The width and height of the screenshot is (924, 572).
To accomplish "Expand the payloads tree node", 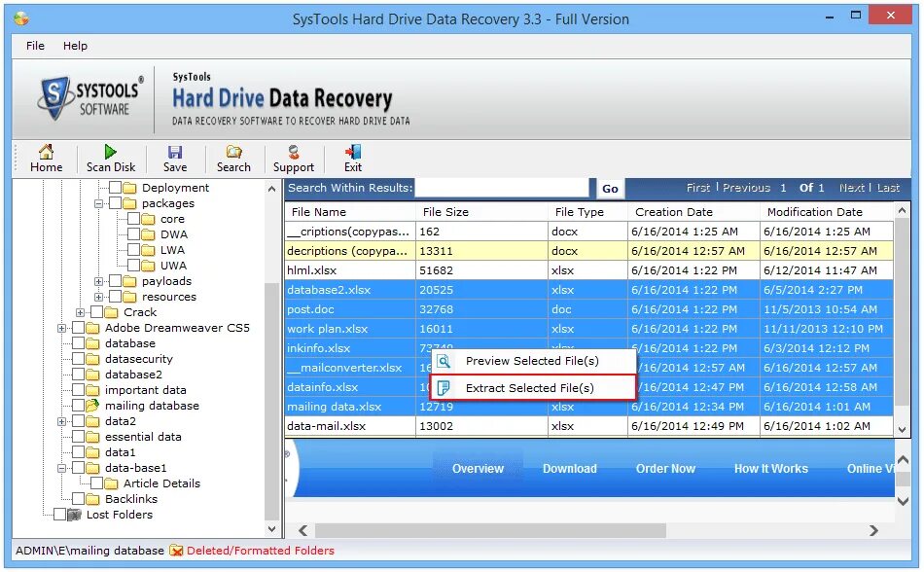I will pos(98,281).
